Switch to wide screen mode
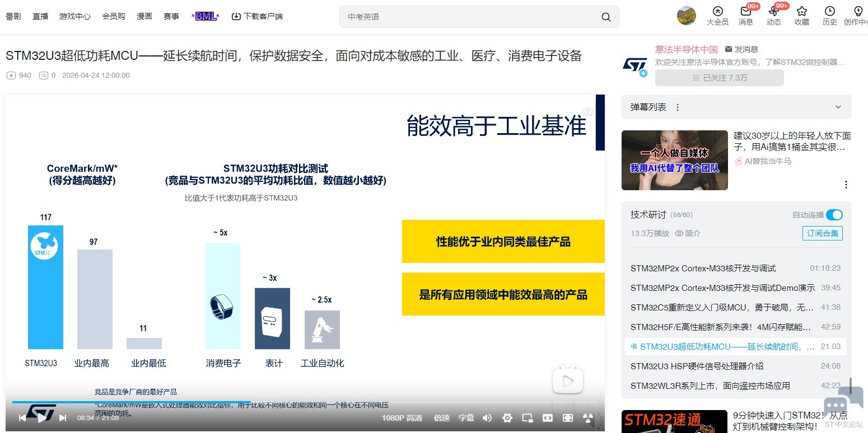The width and height of the screenshot is (868, 433). click(x=548, y=418)
